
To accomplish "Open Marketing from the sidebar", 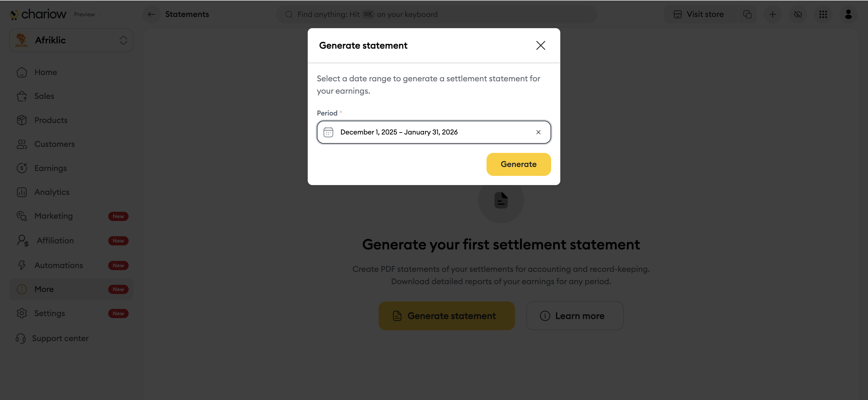I will 54,216.
